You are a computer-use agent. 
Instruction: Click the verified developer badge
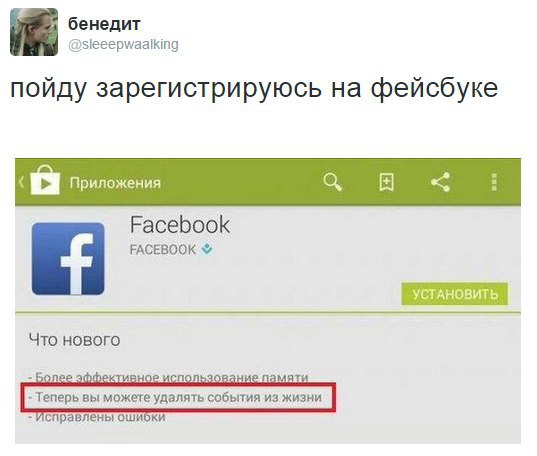pos(207,249)
